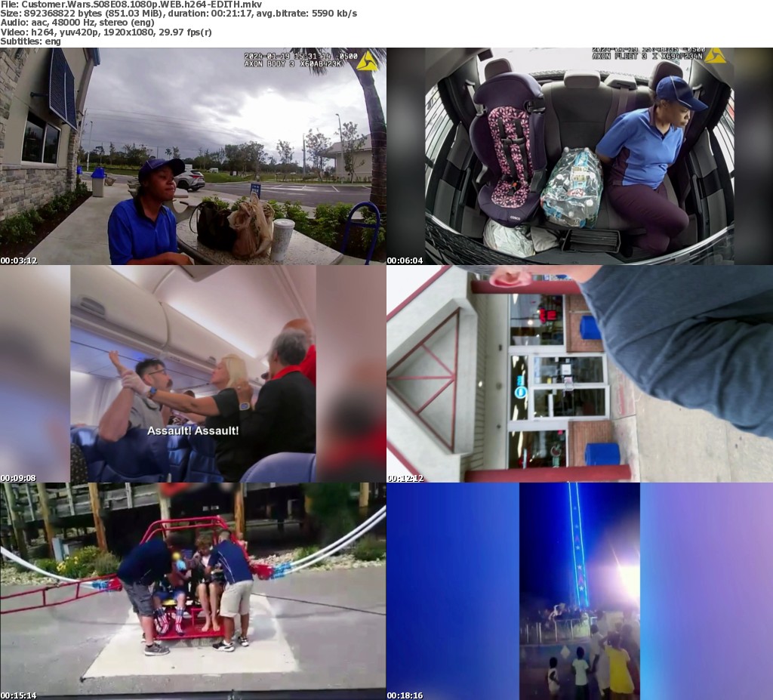Click the 00:06:04 timestamp label
The image size is (773, 700).
tap(405, 261)
